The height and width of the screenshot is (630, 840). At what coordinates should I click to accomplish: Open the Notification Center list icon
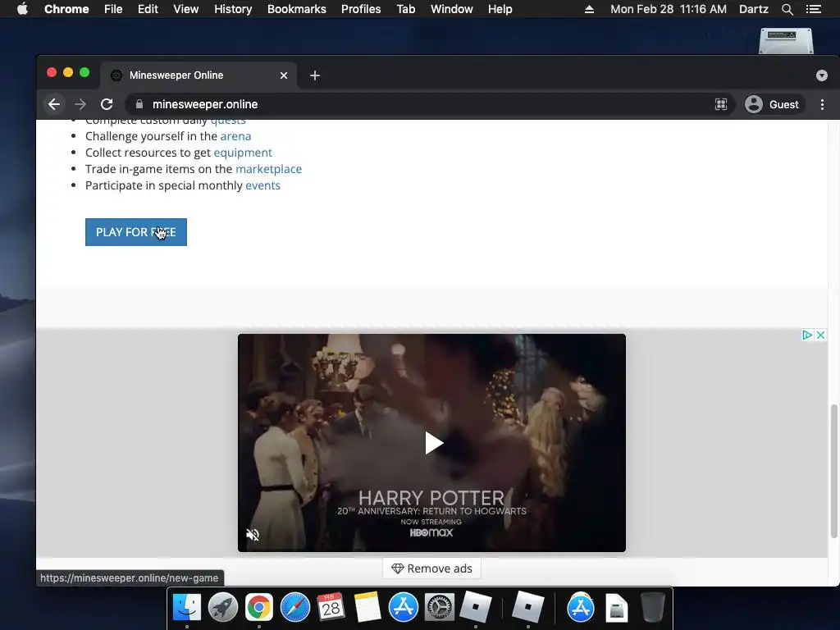pos(814,9)
